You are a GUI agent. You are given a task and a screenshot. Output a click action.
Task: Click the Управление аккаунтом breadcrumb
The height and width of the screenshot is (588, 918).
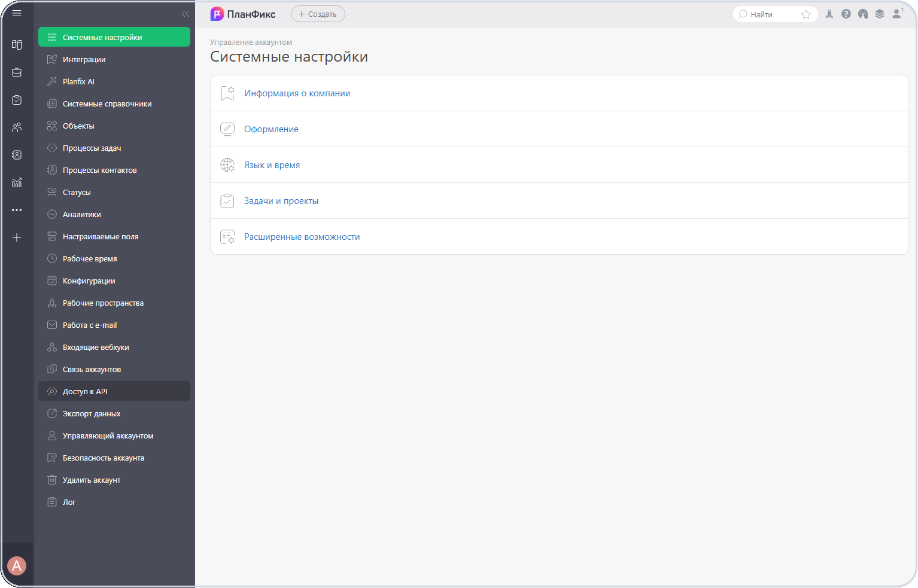coord(251,42)
